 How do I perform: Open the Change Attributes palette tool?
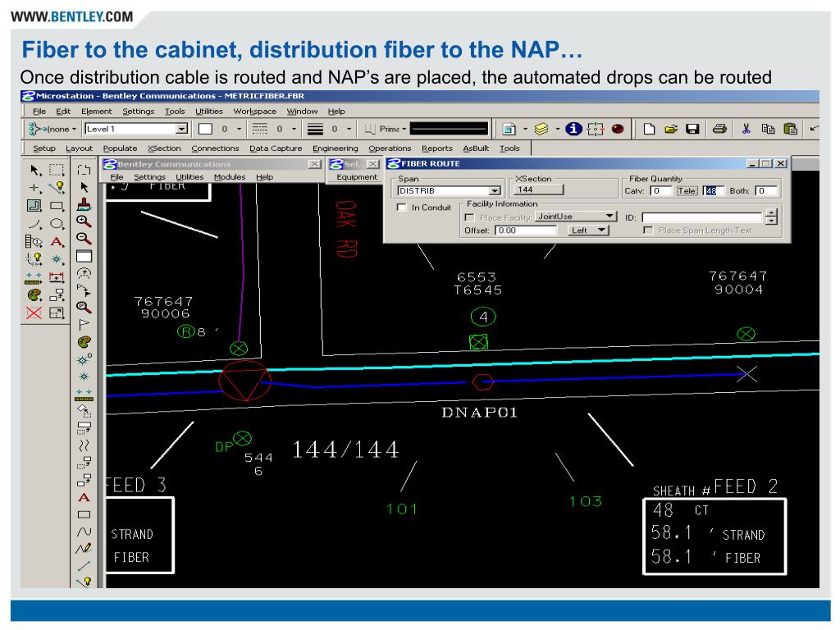click(x=34, y=294)
